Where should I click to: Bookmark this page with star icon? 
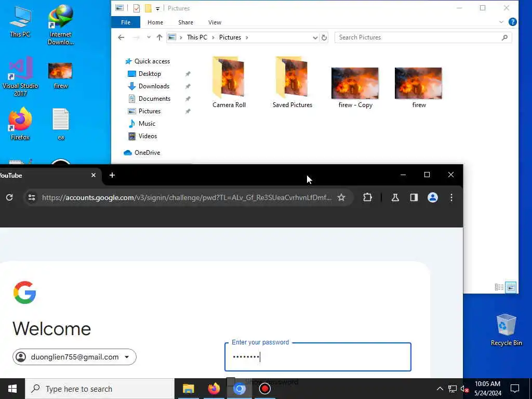tap(341, 197)
